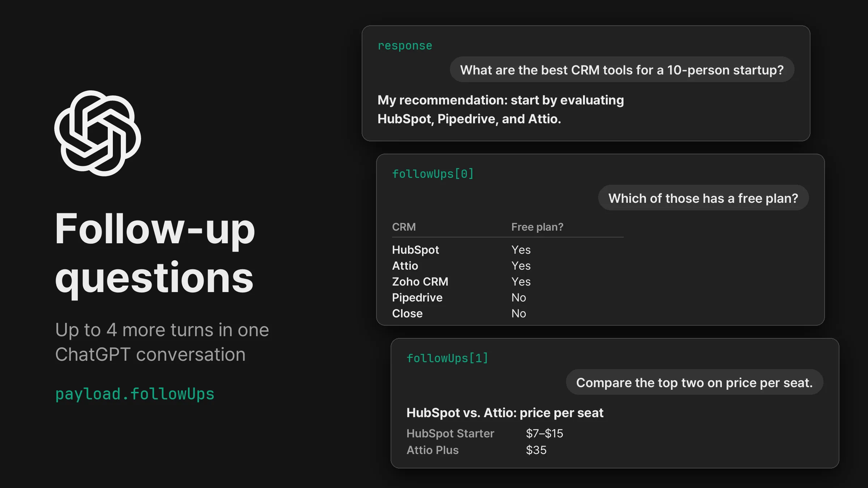Click the 'Attio' table row name
The width and height of the screenshot is (868, 488).
point(405,266)
